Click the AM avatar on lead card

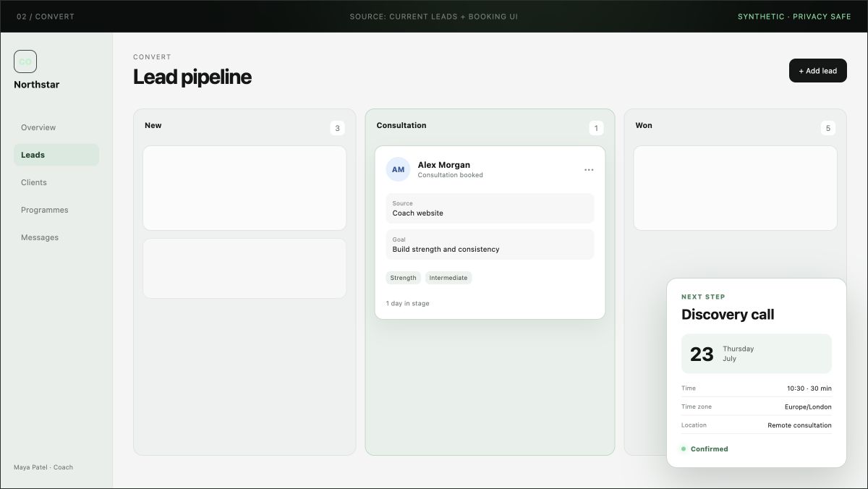(398, 169)
